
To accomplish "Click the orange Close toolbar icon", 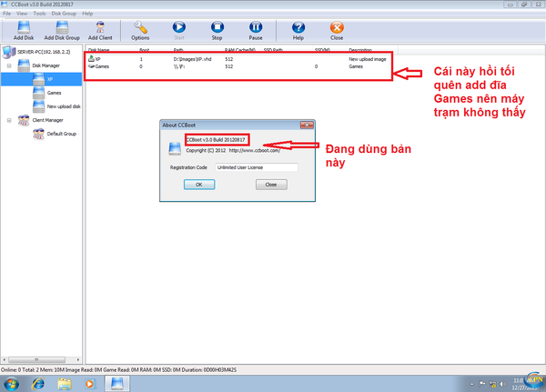I will tap(337, 31).
